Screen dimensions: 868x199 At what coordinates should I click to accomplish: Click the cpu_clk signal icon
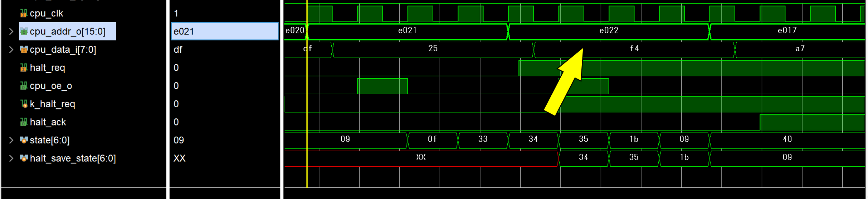point(24,14)
